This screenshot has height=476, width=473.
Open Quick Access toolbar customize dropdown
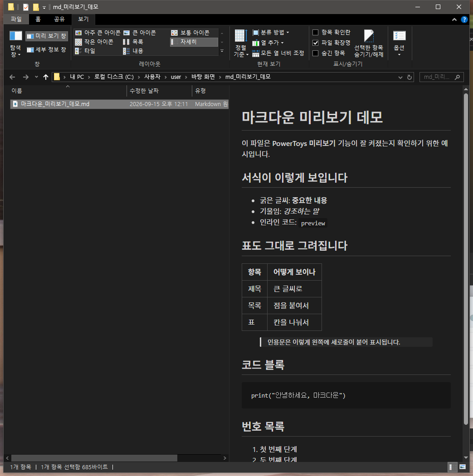pos(44,7)
